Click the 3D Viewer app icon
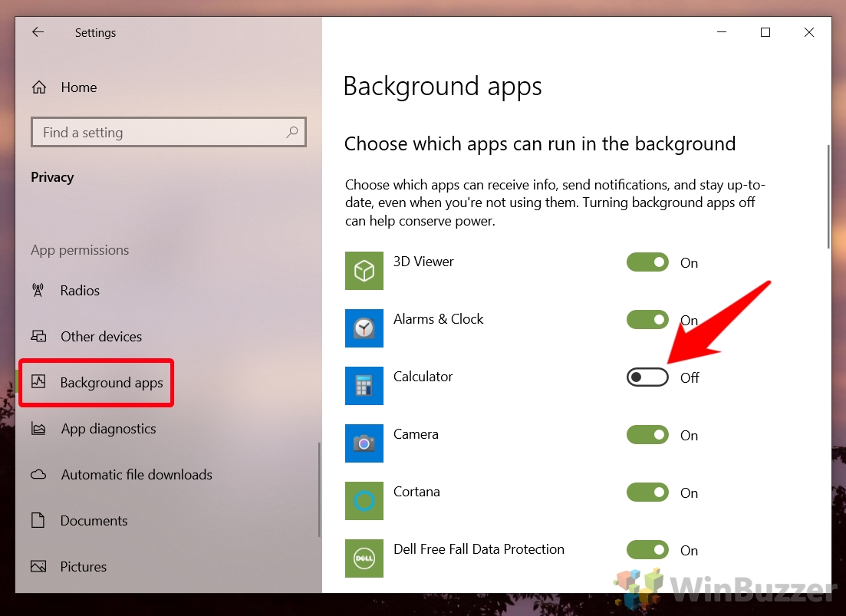This screenshot has height=616, width=846. coord(364,271)
